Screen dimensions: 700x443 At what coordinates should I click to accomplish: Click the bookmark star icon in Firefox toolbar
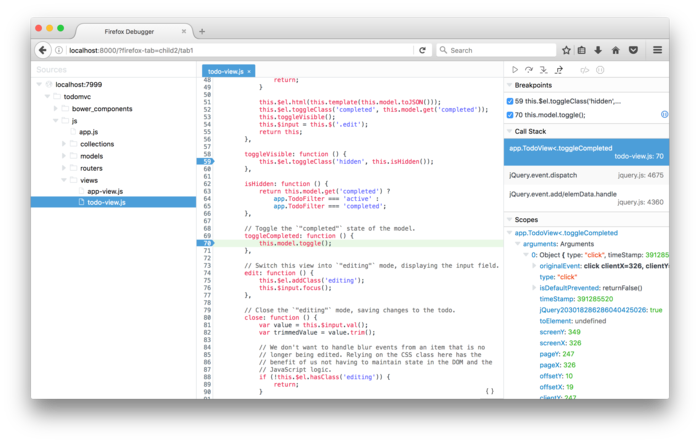pyautogui.click(x=566, y=50)
